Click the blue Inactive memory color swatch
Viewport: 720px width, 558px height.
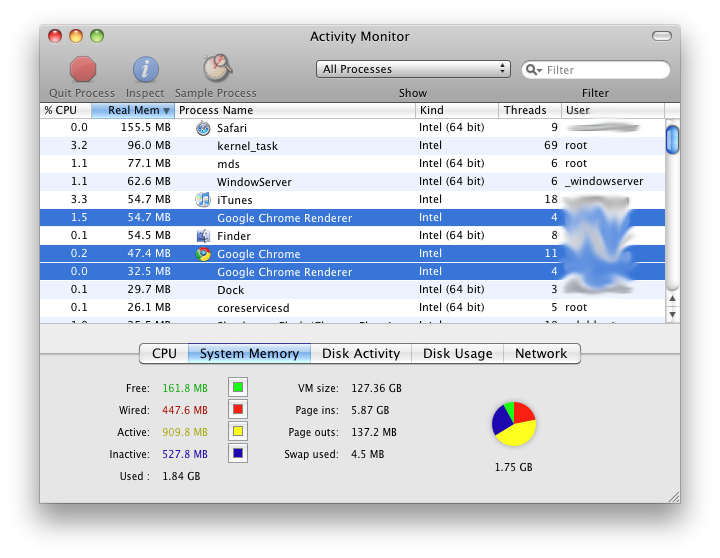(x=238, y=453)
